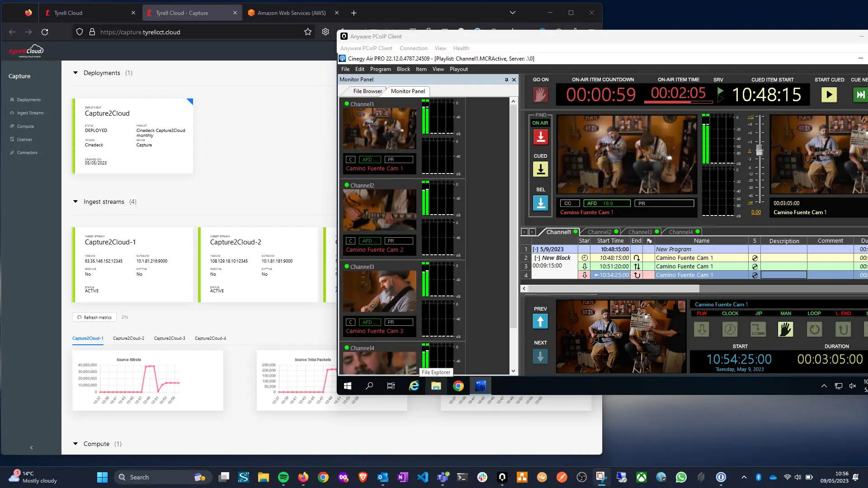Click the blue SEL find arrow
The width and height of the screenshot is (868, 488).
point(540,203)
